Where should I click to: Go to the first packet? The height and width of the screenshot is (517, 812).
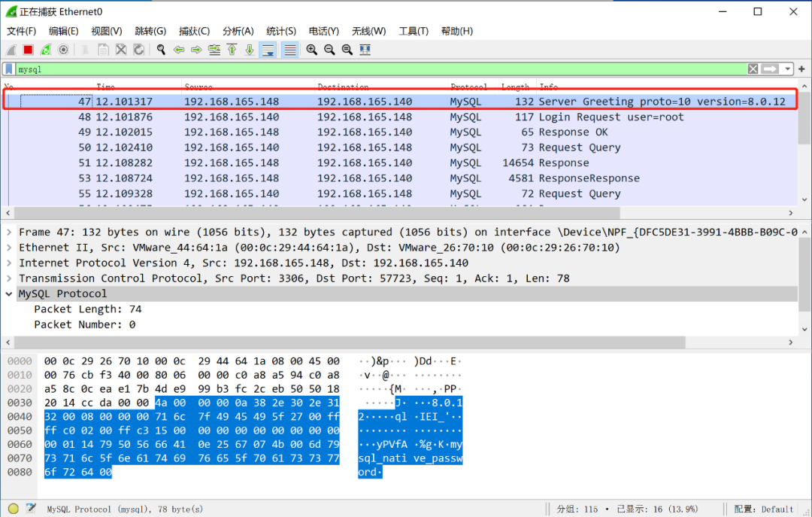232,50
